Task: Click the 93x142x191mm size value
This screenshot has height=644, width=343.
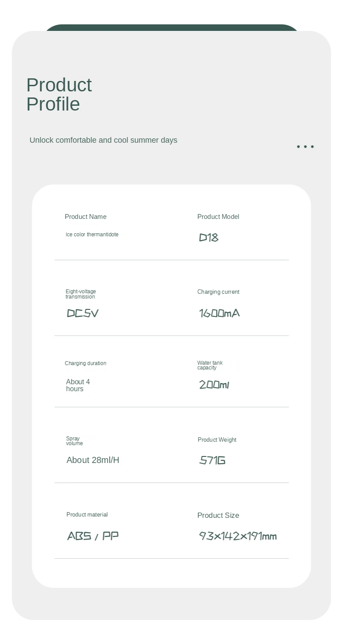Action: 238,536
